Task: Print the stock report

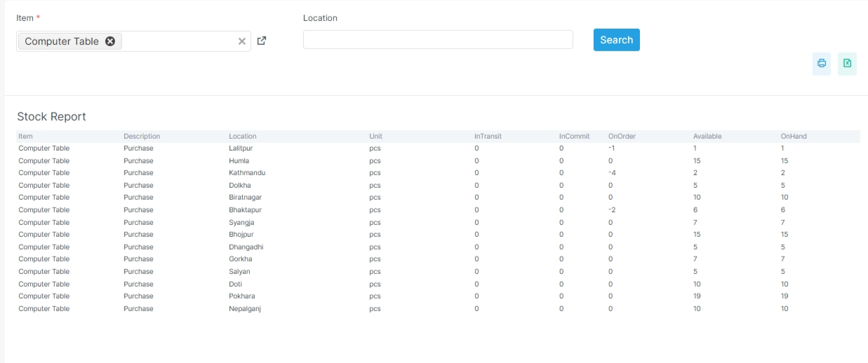Action: point(822,64)
